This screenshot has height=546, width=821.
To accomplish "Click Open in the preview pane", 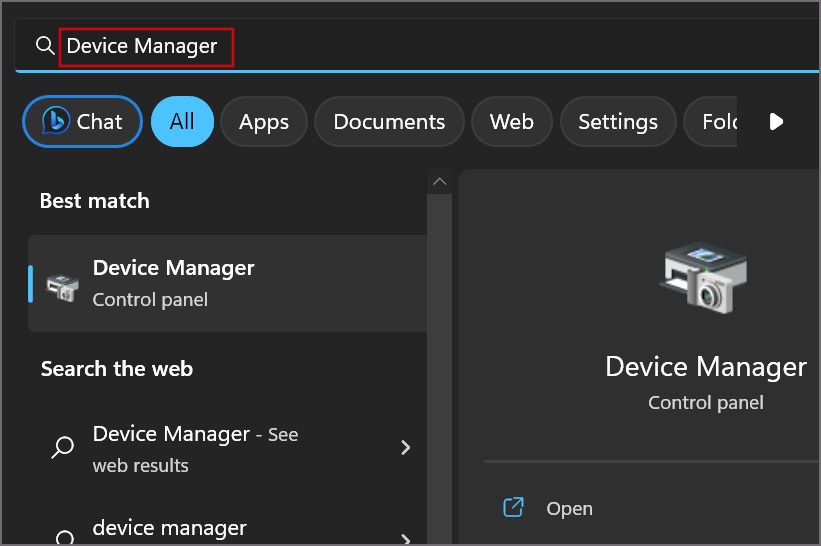I will [569, 508].
